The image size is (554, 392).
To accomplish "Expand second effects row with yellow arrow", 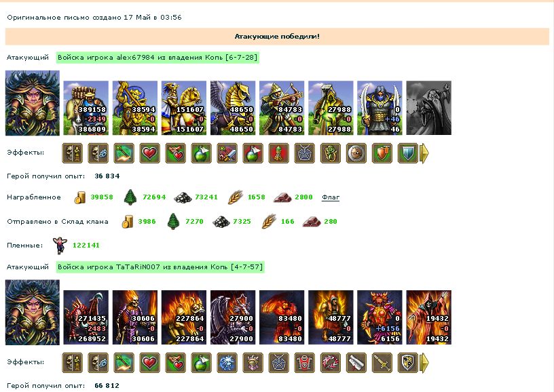I will pos(424,363).
